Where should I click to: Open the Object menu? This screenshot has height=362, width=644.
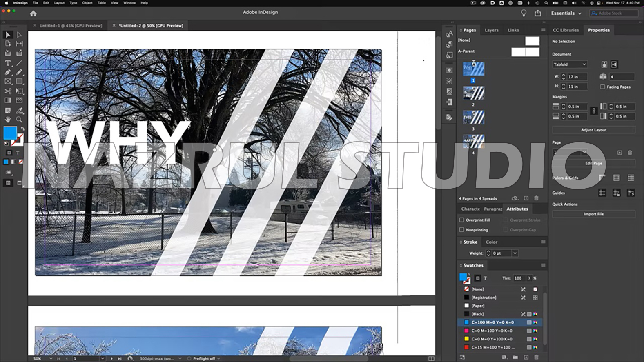[87, 3]
